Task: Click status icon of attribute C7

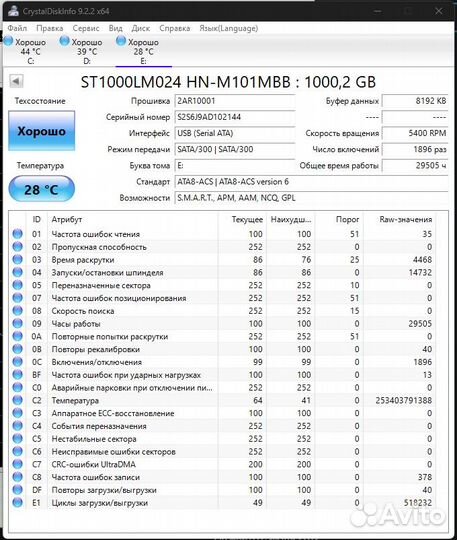Action: (17, 464)
